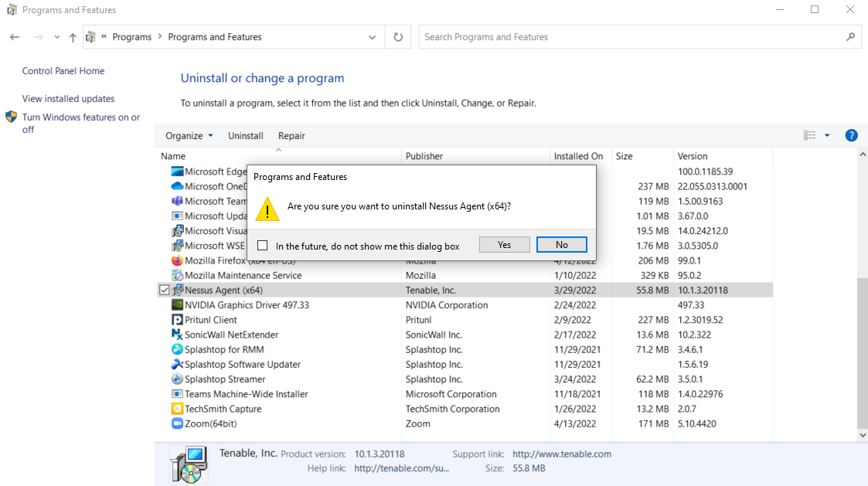Click the Tenable installer thumbnail in details pane
The image size is (868, 486).
tap(189, 464)
